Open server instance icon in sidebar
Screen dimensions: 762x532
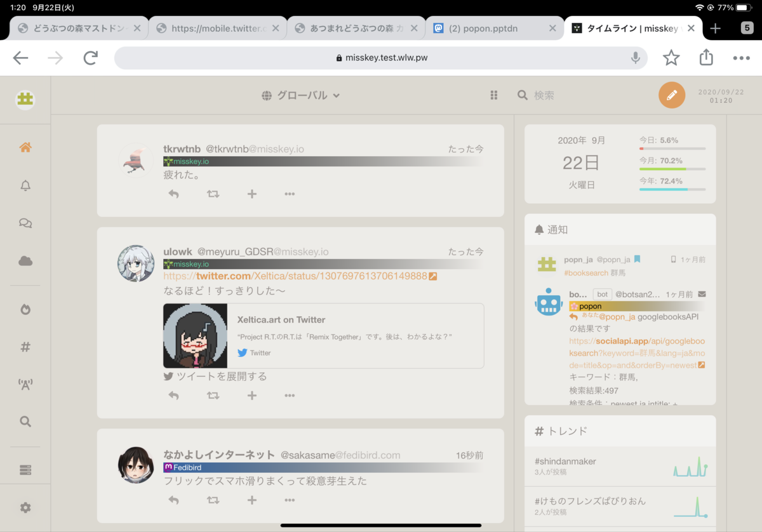click(25, 470)
